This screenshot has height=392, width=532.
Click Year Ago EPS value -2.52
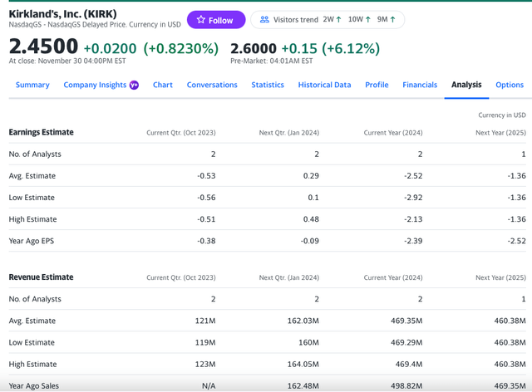pyautogui.click(x=517, y=241)
